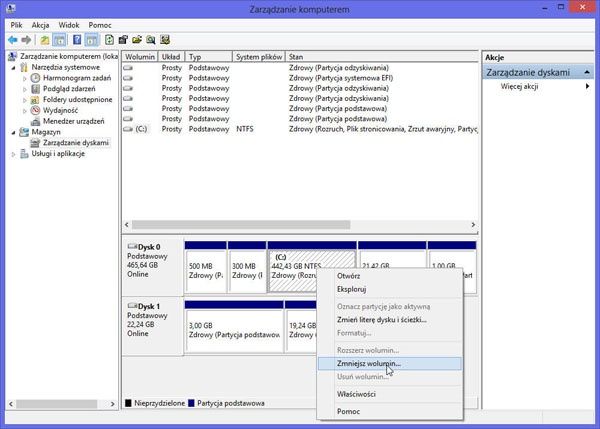Click the green Refresh toolbar icon
This screenshot has width=600, height=429.
click(x=109, y=40)
